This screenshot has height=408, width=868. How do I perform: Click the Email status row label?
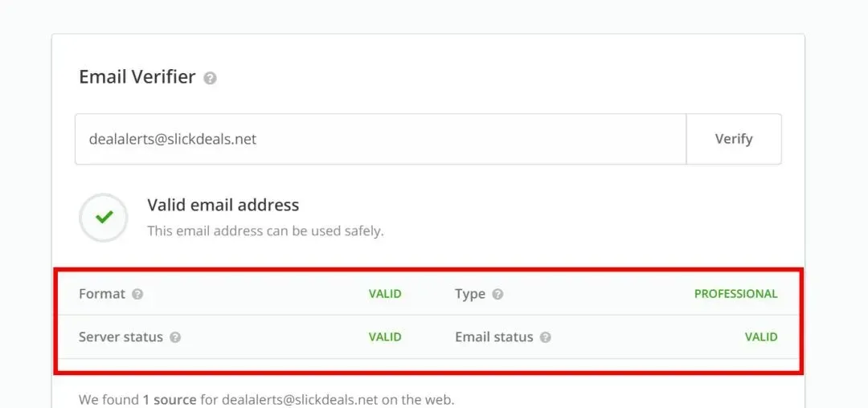point(493,337)
